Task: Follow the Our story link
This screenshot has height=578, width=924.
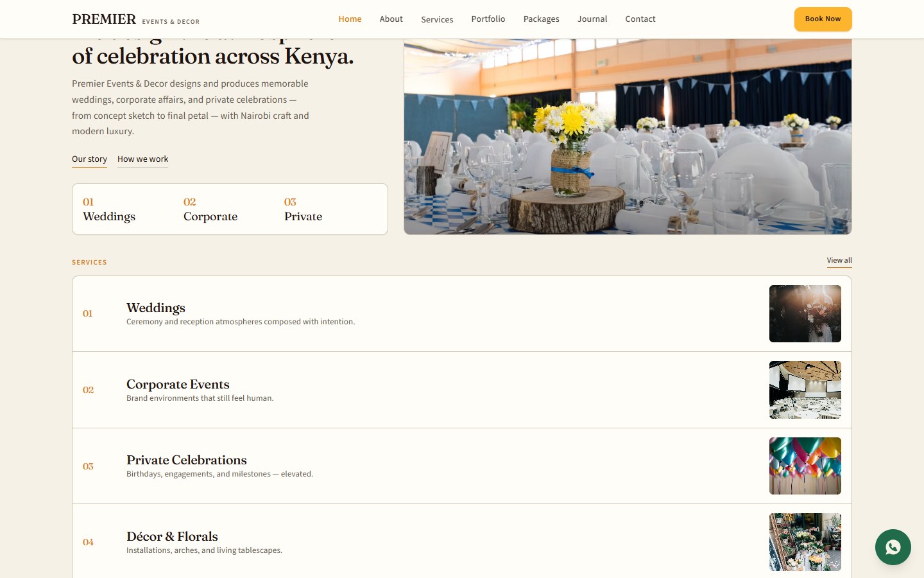Action: [89, 159]
